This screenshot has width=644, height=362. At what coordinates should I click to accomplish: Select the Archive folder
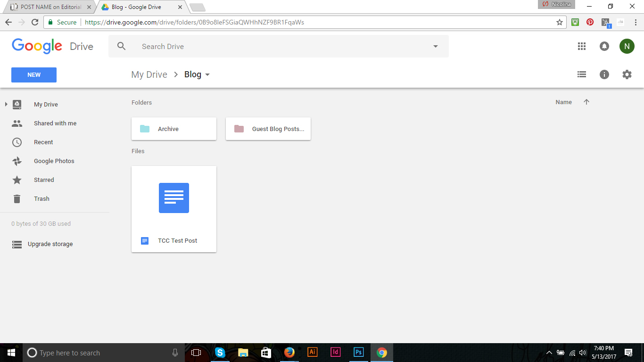(174, 129)
